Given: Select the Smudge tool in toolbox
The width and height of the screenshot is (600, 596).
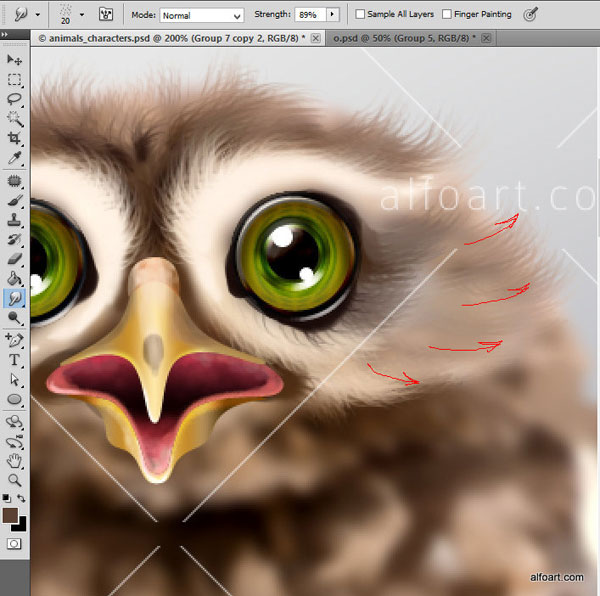Looking at the screenshot, I should tap(15, 298).
